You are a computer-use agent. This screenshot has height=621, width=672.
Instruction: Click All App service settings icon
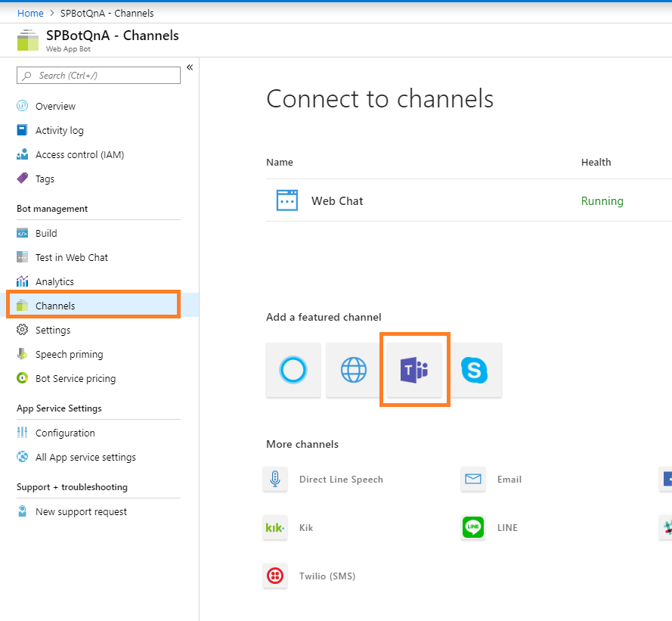[22, 456]
